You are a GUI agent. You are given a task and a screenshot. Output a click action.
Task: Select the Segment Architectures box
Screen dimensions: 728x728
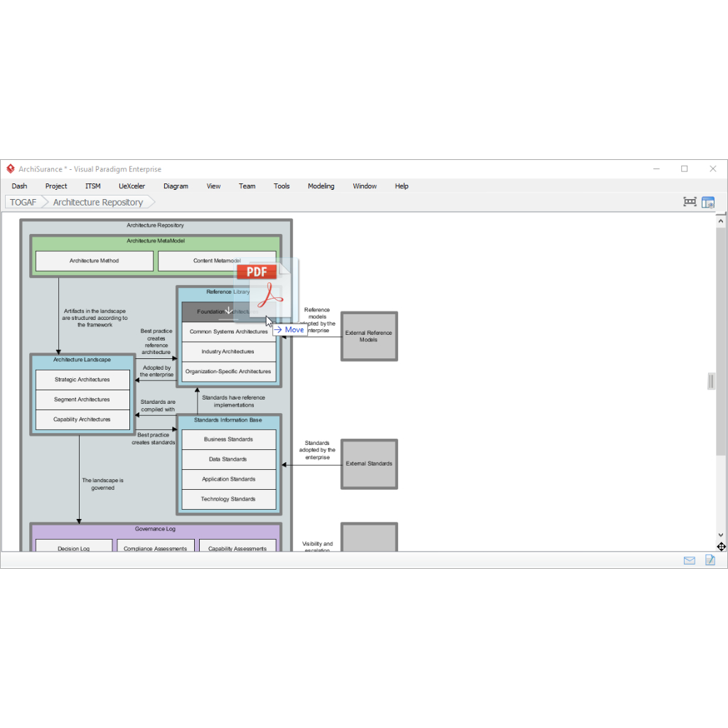[82, 400]
